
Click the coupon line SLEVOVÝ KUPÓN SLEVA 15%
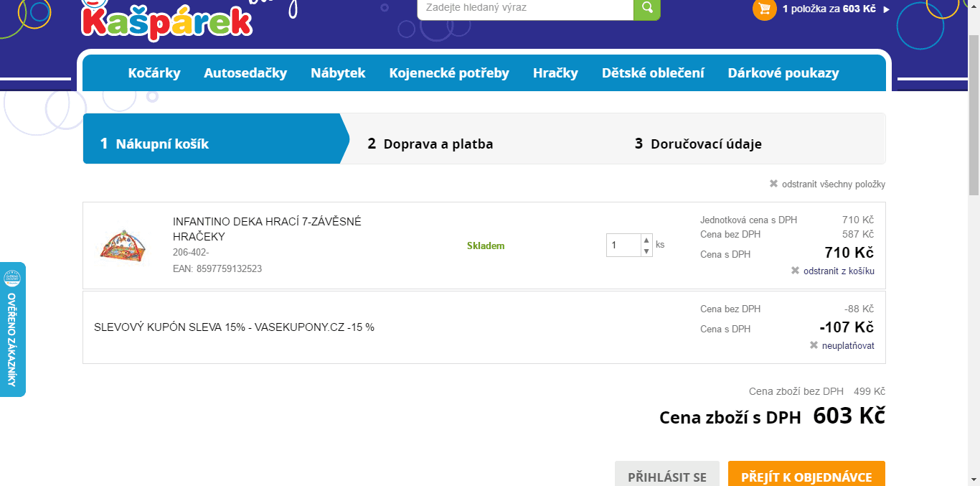pos(235,327)
